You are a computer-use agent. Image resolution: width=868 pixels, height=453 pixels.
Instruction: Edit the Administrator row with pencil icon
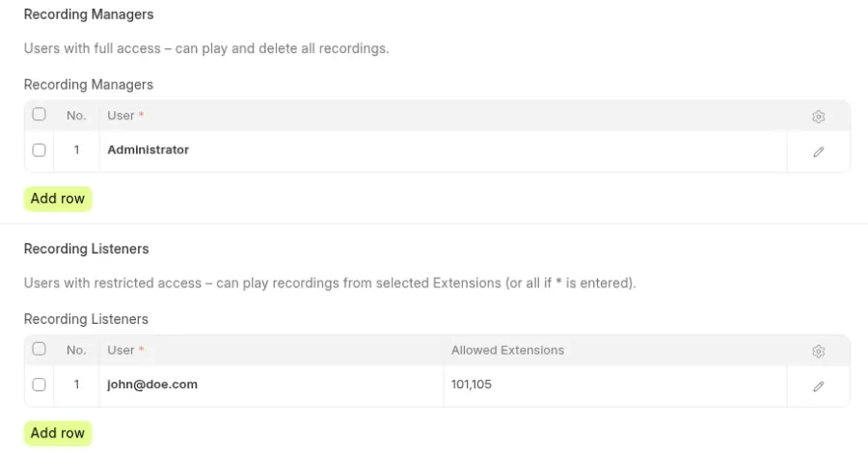click(818, 151)
